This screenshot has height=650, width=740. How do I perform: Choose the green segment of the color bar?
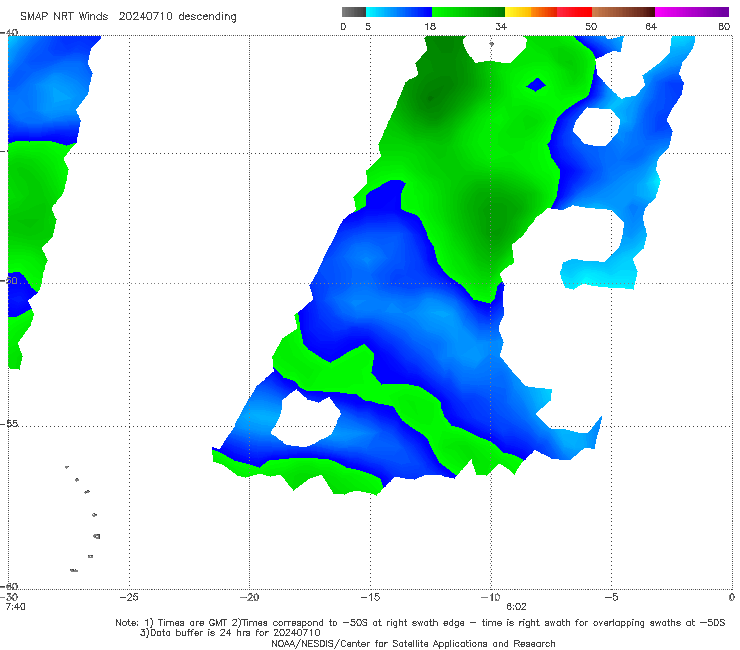click(x=468, y=12)
